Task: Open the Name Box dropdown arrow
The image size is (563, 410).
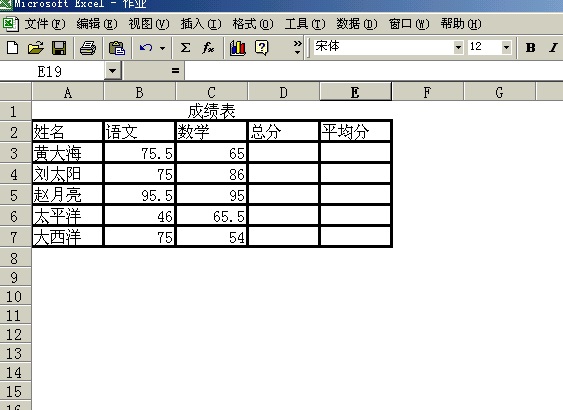Action: click(x=112, y=71)
